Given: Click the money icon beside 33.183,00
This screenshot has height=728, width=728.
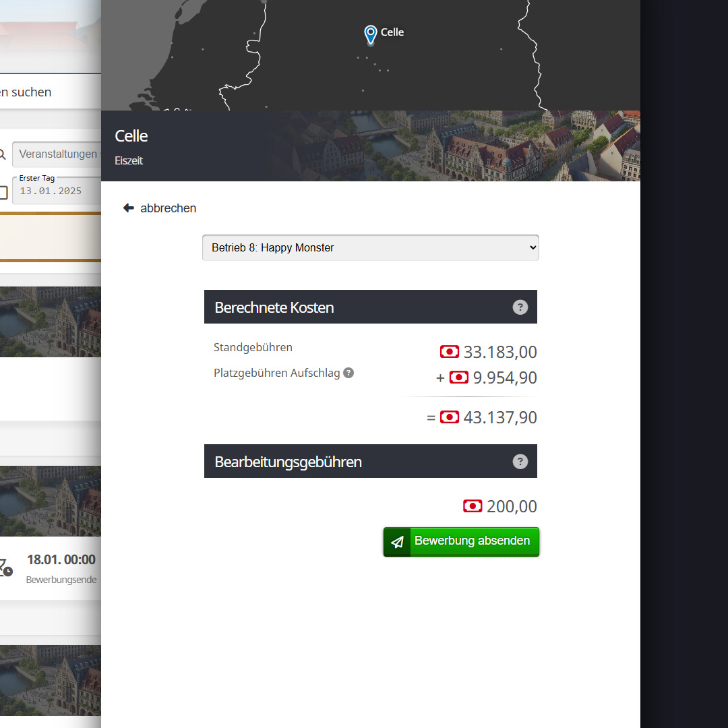Looking at the screenshot, I should point(449,352).
